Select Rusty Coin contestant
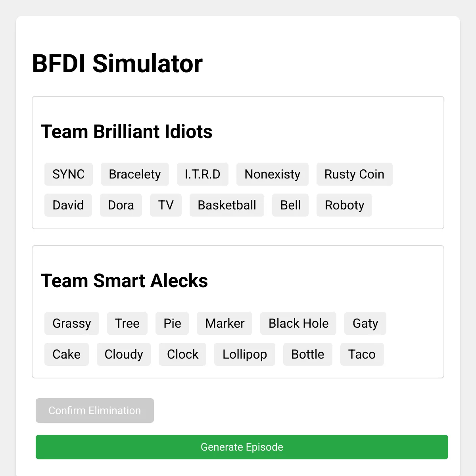476x476 pixels. coord(354,174)
